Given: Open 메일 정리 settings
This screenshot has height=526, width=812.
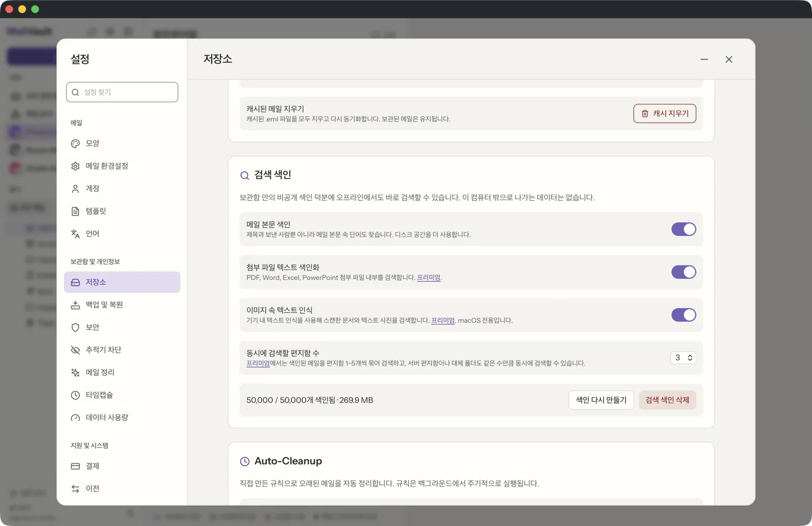Looking at the screenshot, I should [122, 372].
